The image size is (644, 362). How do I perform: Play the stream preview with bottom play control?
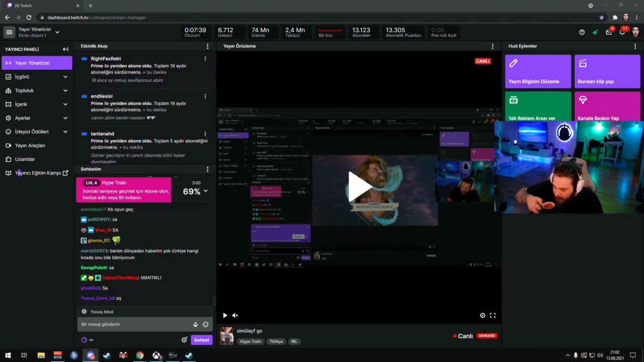point(225,315)
